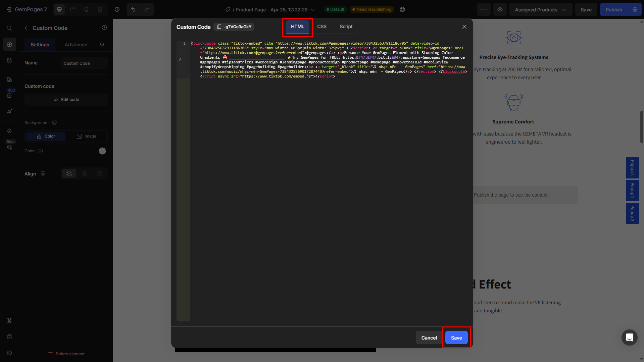Select the Color background option
644x362 pixels.
click(46, 136)
